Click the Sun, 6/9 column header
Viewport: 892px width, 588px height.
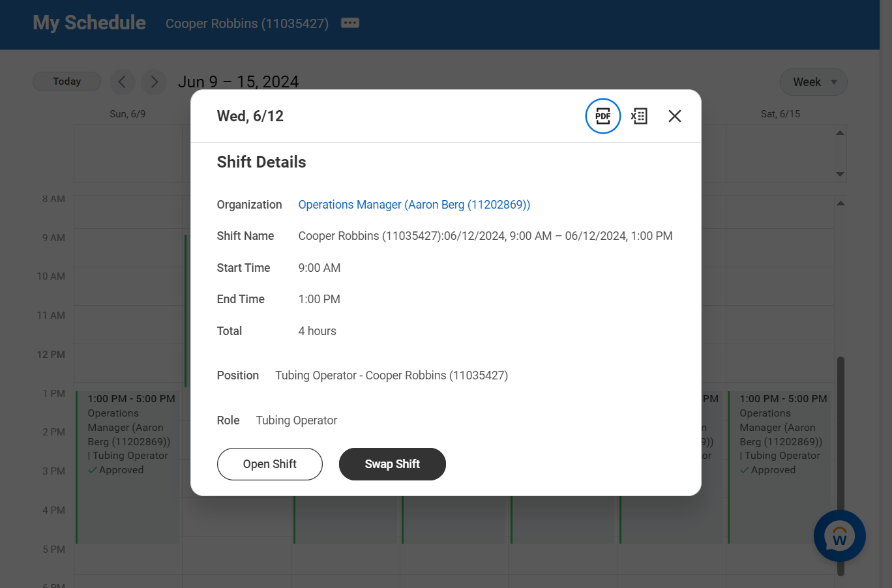tap(128, 114)
